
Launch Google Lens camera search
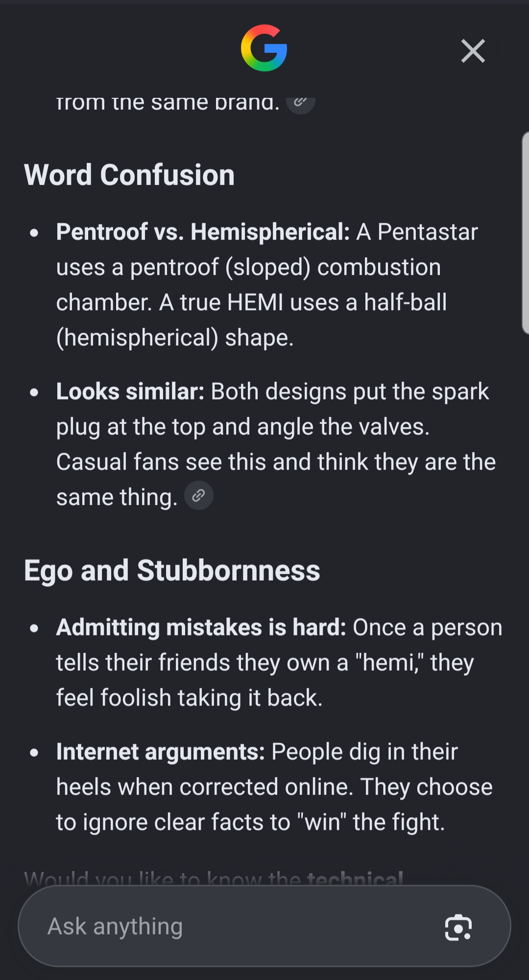[x=458, y=927]
